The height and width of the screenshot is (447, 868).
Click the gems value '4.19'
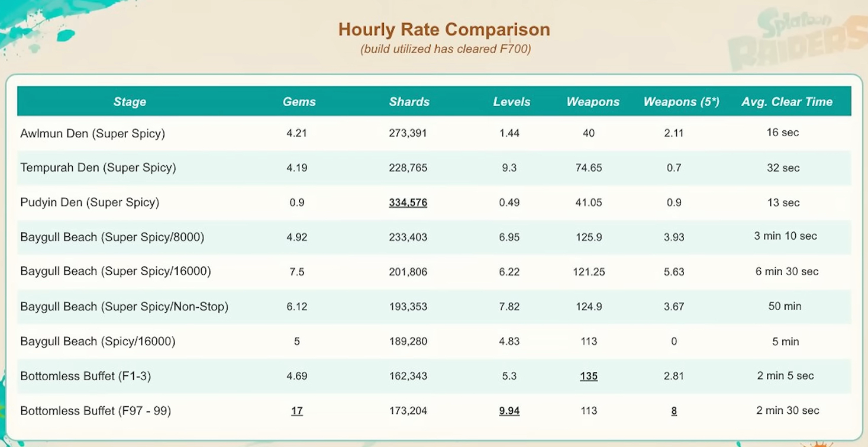[296, 168]
